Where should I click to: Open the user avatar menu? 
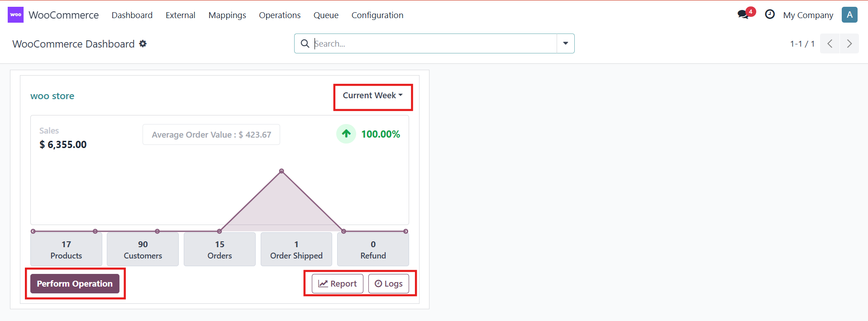coord(849,15)
